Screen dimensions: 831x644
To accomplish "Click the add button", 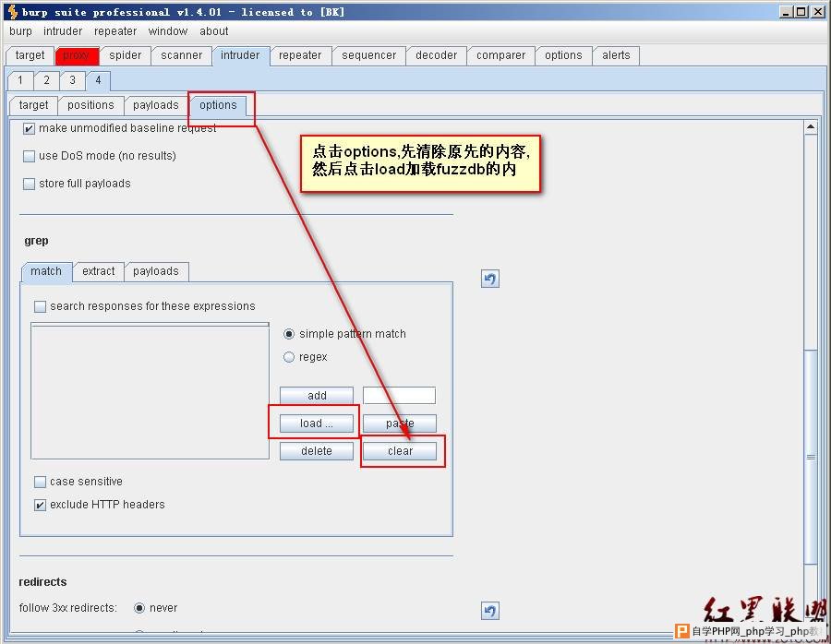I will click(x=317, y=396).
